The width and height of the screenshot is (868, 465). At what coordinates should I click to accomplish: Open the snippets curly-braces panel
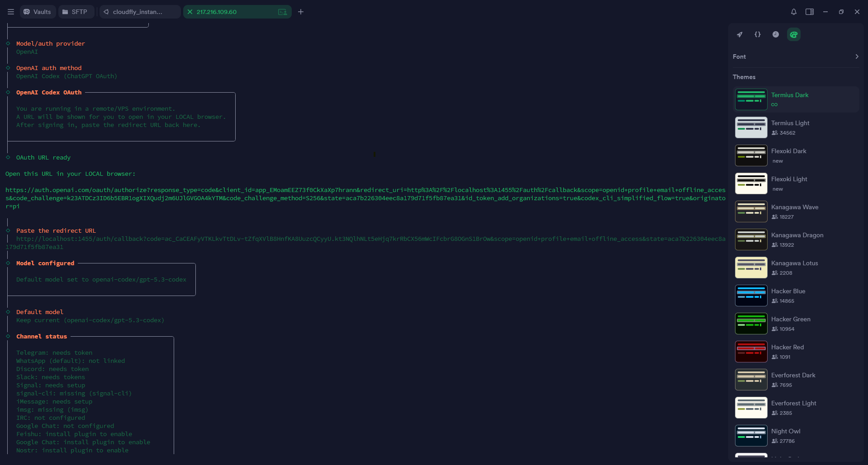point(758,34)
